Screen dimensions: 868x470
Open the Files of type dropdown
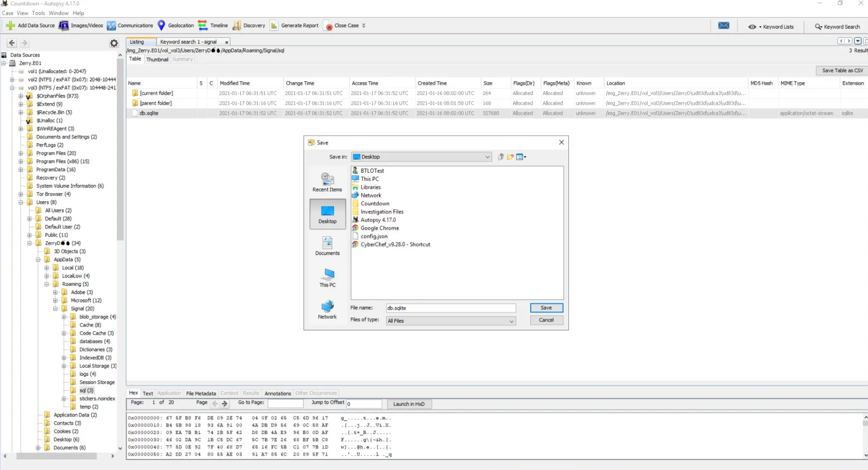tap(450, 321)
